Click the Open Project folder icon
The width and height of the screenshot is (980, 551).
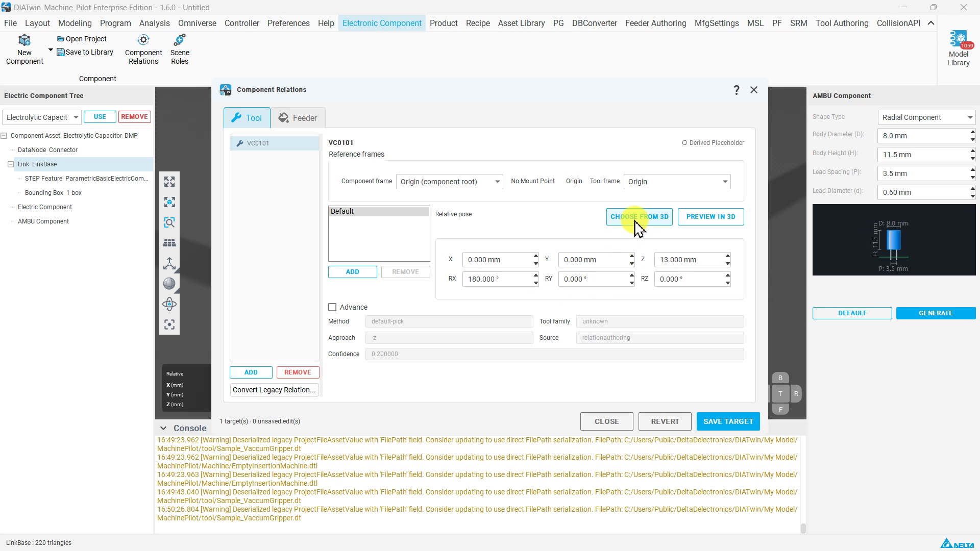pos(60,39)
